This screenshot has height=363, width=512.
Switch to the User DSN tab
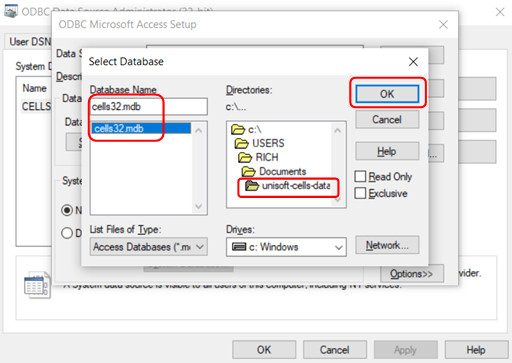coord(29,42)
